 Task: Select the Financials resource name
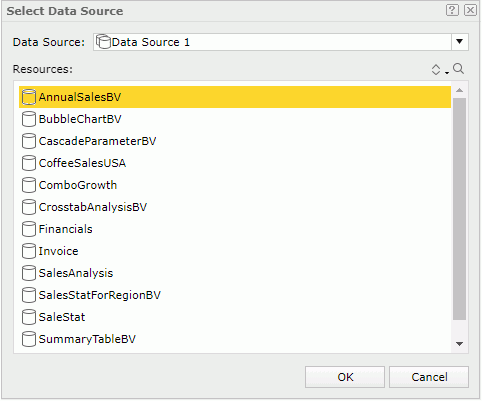66,229
